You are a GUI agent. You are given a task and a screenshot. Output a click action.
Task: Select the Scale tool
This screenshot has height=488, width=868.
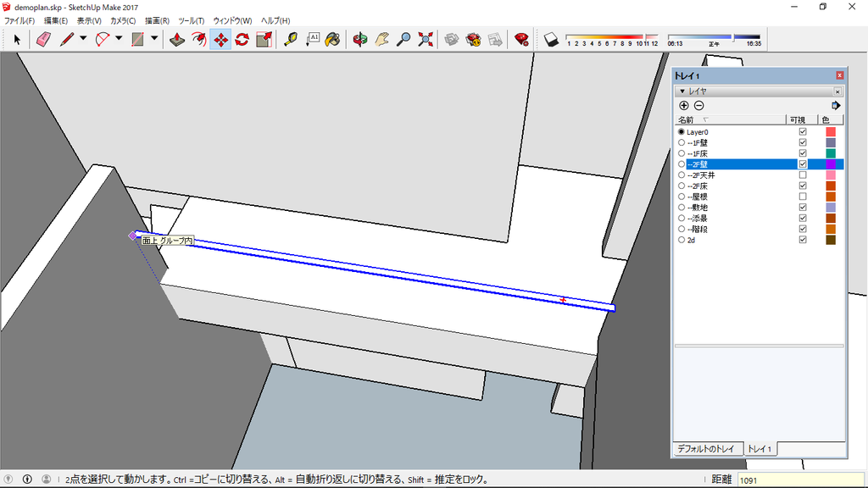(x=264, y=39)
